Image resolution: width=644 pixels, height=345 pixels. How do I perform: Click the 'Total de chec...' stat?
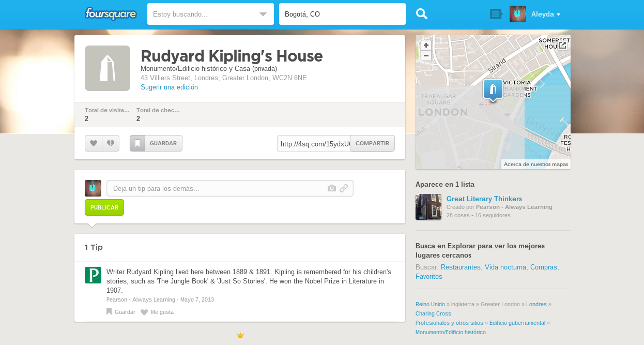158,114
